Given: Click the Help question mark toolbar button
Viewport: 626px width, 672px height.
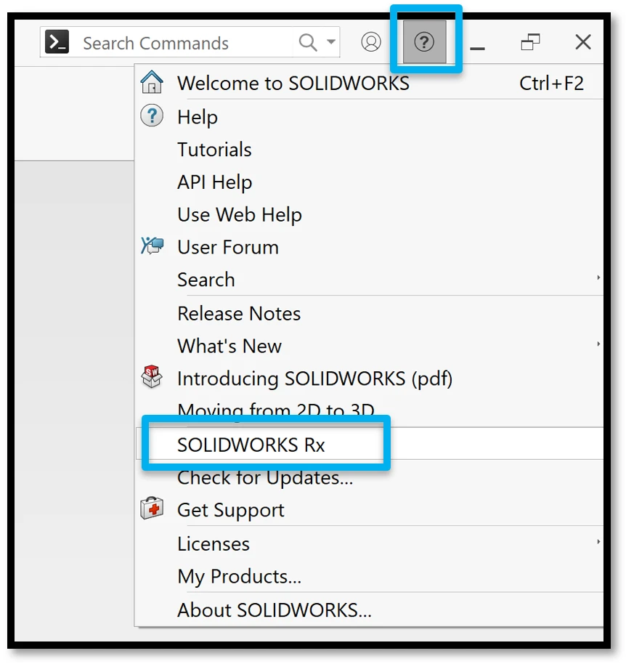Looking at the screenshot, I should coord(424,42).
